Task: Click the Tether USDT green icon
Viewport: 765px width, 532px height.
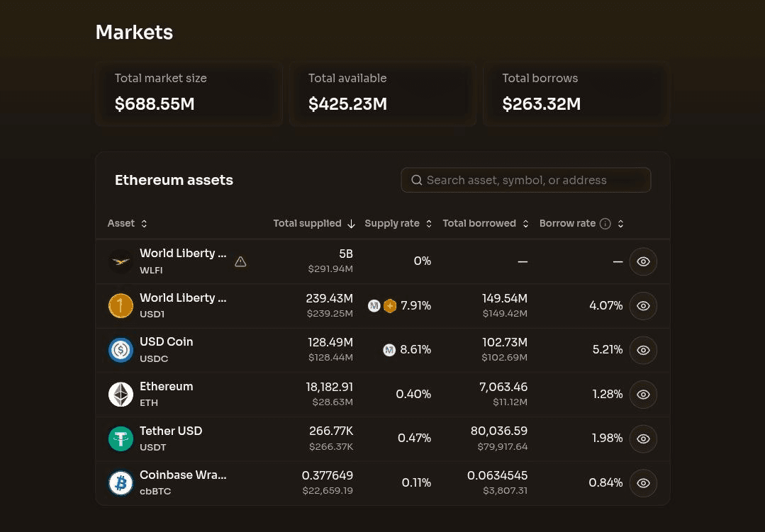Action: coord(121,438)
